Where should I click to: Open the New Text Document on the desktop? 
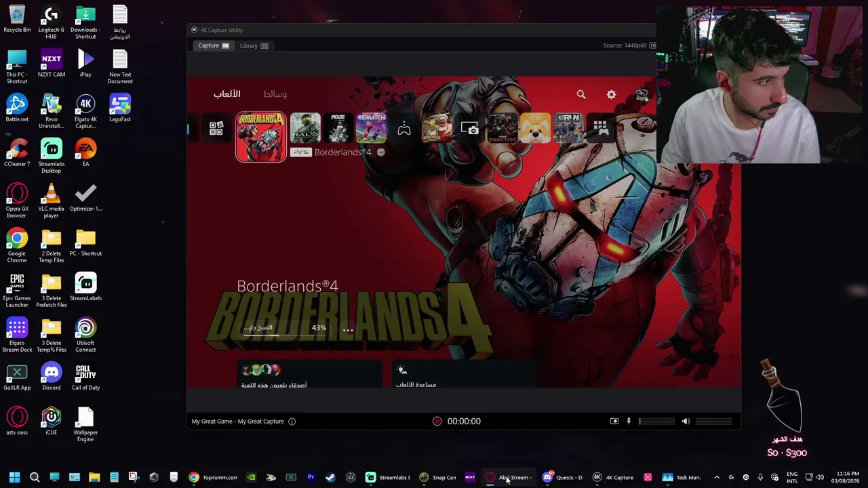point(120,67)
